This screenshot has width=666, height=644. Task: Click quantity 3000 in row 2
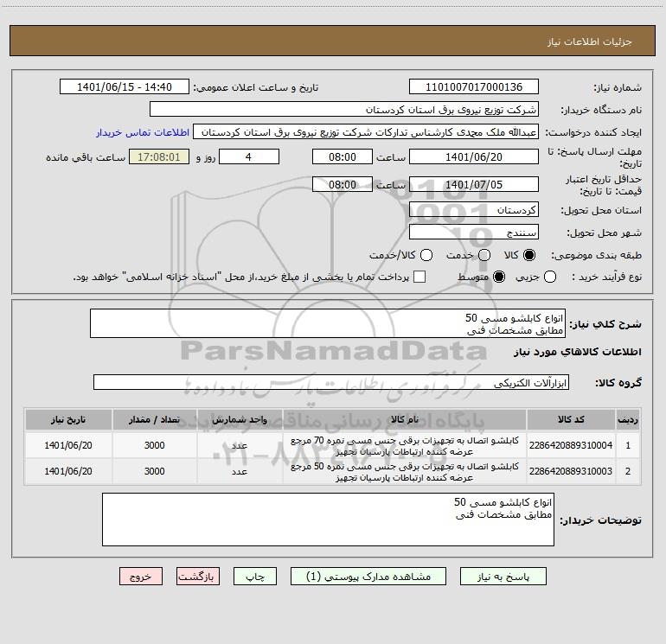(x=154, y=471)
